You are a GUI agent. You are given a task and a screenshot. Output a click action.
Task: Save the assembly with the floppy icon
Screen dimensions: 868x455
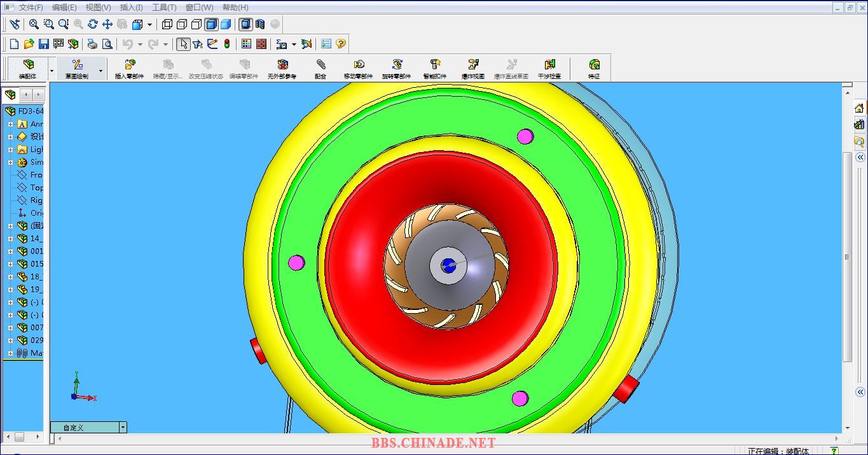point(44,44)
